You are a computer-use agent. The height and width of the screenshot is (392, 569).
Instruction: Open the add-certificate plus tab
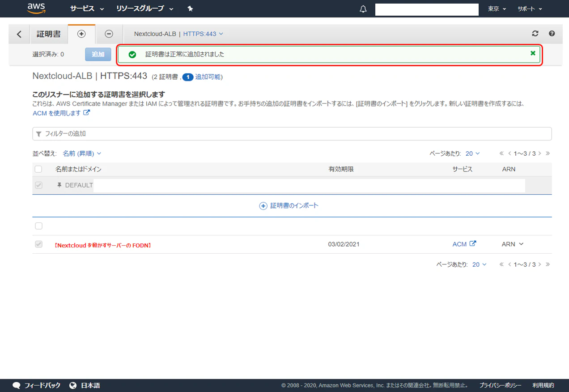(81, 34)
